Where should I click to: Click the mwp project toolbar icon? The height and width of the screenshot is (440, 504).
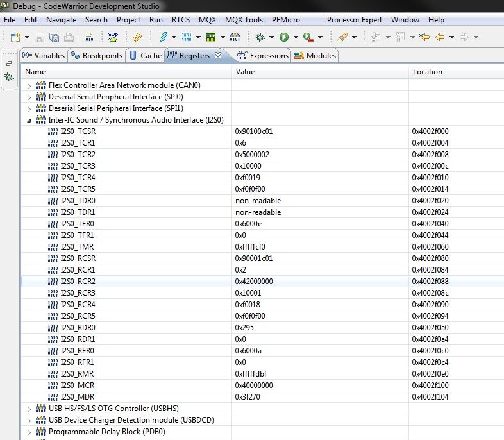(x=112, y=37)
